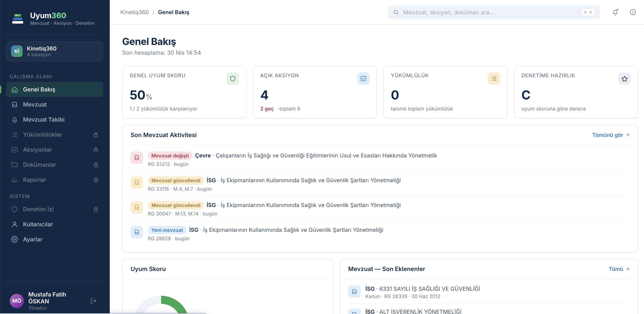Click the Yeni mevzuat badge
The width and height of the screenshot is (644, 314).
pos(167,230)
